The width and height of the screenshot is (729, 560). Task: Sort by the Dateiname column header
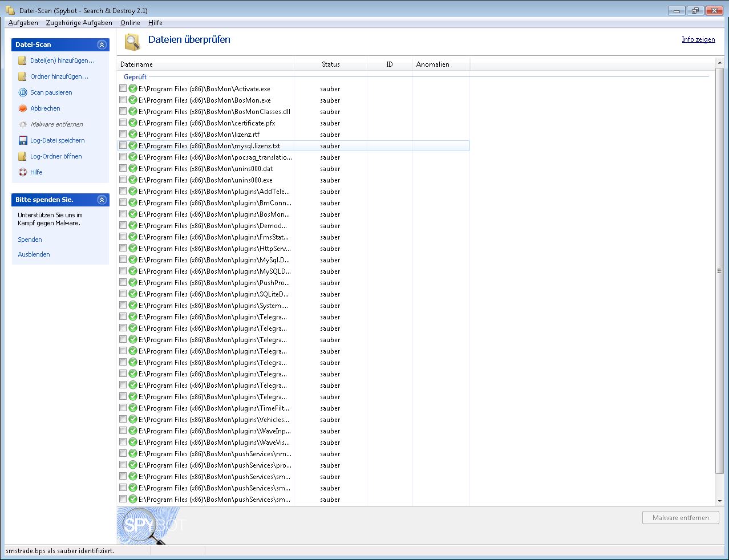(205, 64)
